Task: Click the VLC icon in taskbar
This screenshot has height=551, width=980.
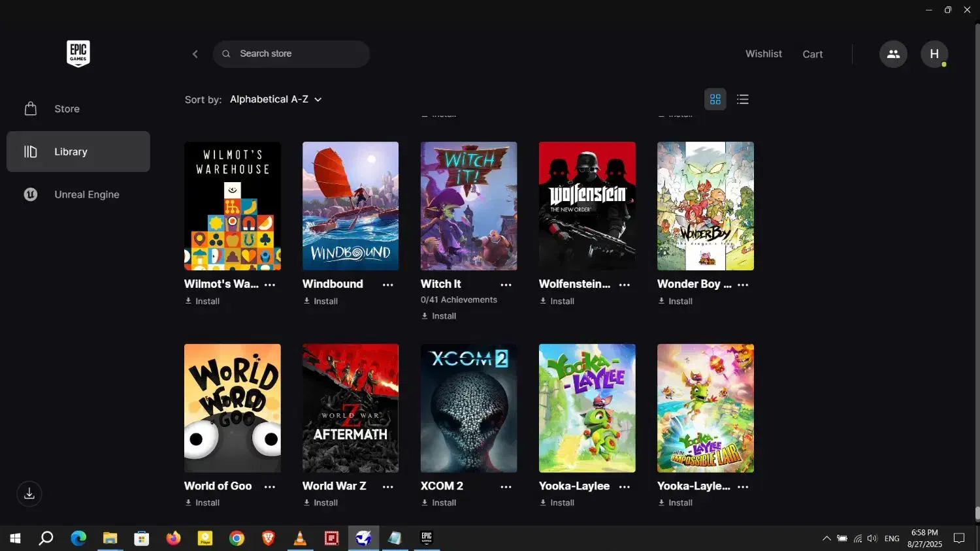Action: (x=300, y=538)
